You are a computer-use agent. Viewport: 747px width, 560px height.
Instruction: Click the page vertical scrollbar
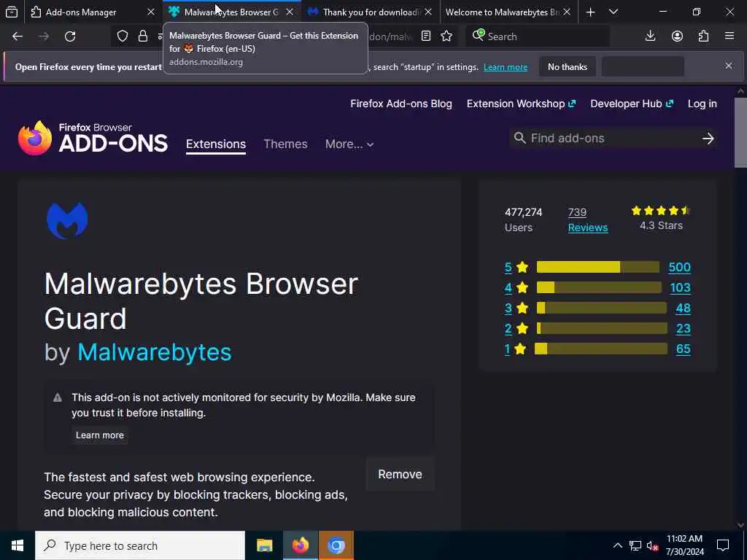740,133
